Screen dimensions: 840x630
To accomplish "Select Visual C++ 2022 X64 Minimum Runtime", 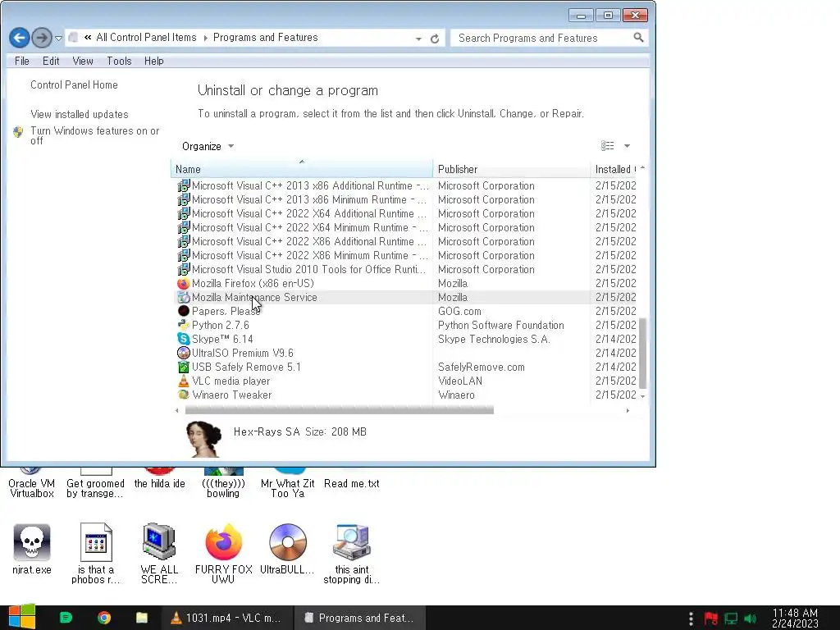I will [x=406, y=228].
